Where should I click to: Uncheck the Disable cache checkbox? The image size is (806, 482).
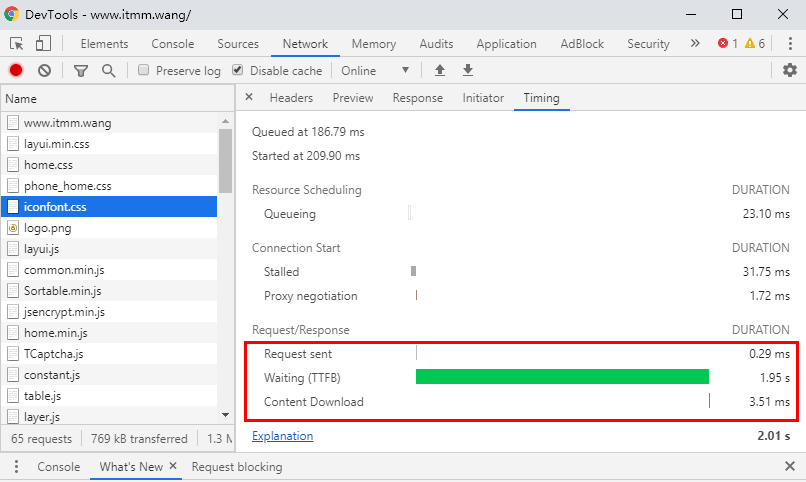click(237, 70)
